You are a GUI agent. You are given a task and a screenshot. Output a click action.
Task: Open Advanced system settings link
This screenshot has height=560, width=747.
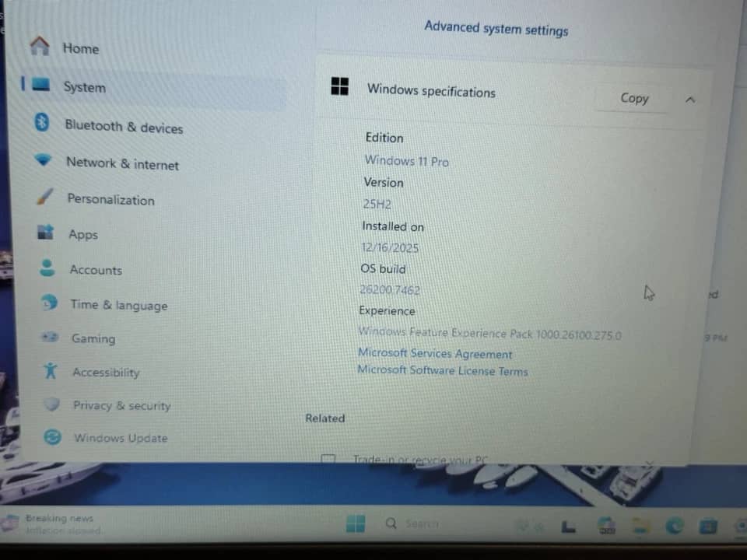coord(496,29)
